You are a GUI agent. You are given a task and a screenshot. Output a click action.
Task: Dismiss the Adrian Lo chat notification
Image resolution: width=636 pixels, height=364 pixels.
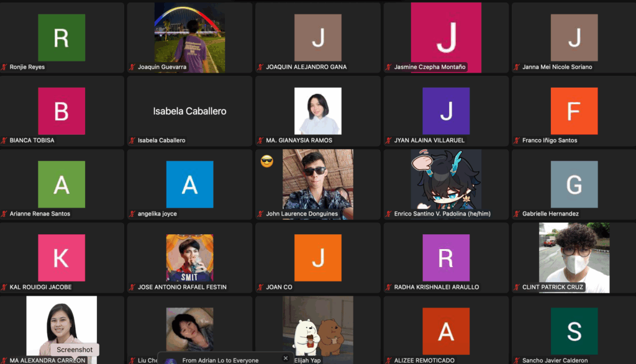(x=286, y=358)
